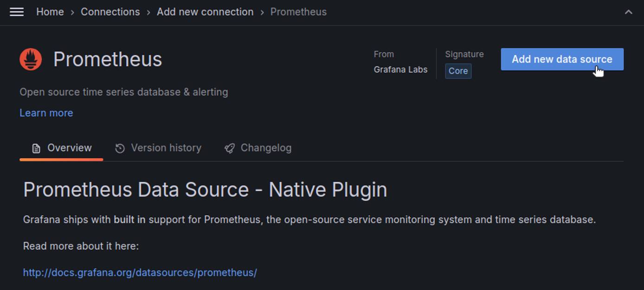Click the Grafana Labs publisher text
This screenshot has height=290, width=644.
(400, 69)
